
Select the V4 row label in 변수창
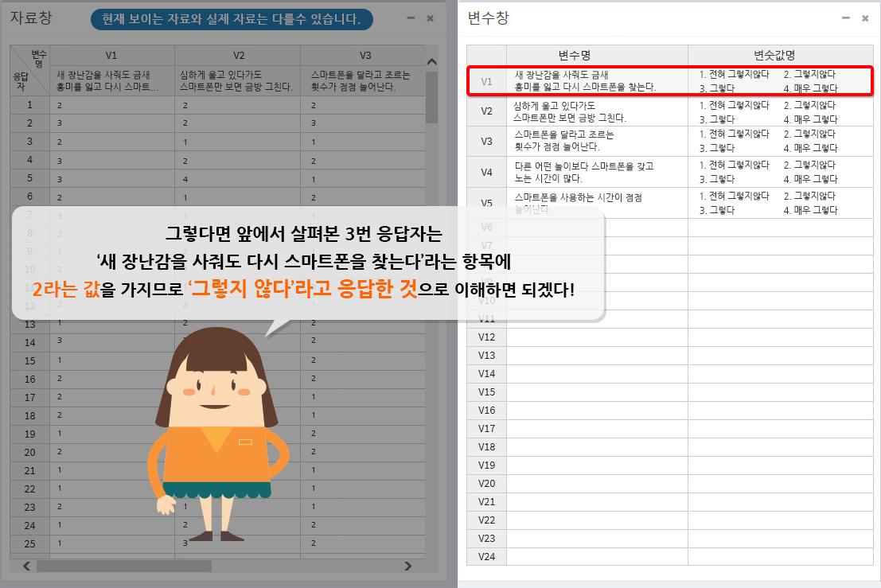pos(486,172)
